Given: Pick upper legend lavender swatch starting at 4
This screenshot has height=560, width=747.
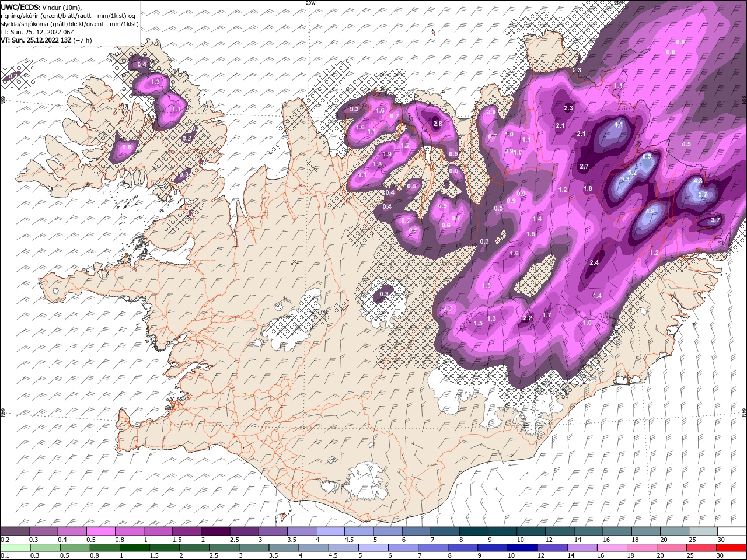Looking at the screenshot, I should [330, 531].
